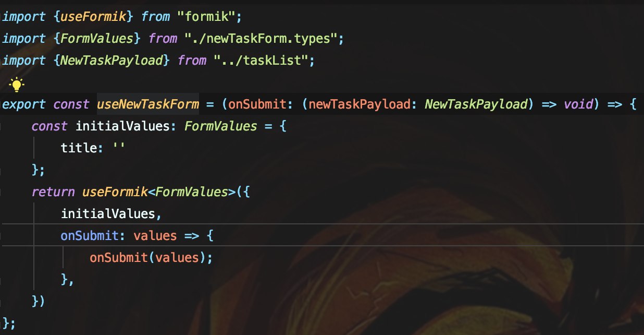Click the "void" return type keyword
The image size is (644, 335).
click(579, 104)
